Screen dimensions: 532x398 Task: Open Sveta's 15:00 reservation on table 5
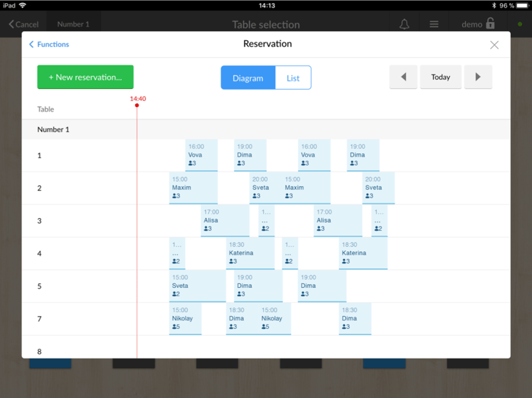197,286
